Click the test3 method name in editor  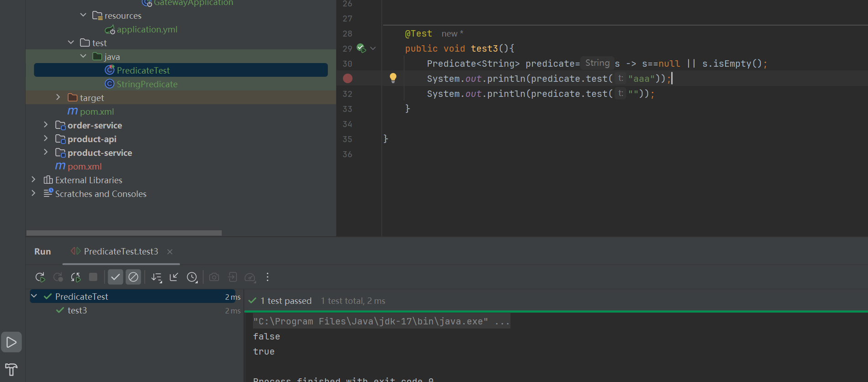tap(484, 48)
